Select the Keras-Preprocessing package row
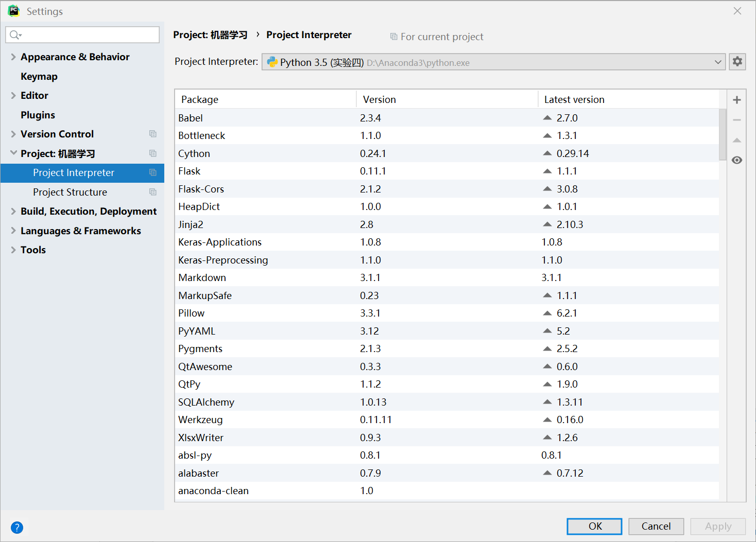Image resolution: width=756 pixels, height=542 pixels. coord(447,260)
